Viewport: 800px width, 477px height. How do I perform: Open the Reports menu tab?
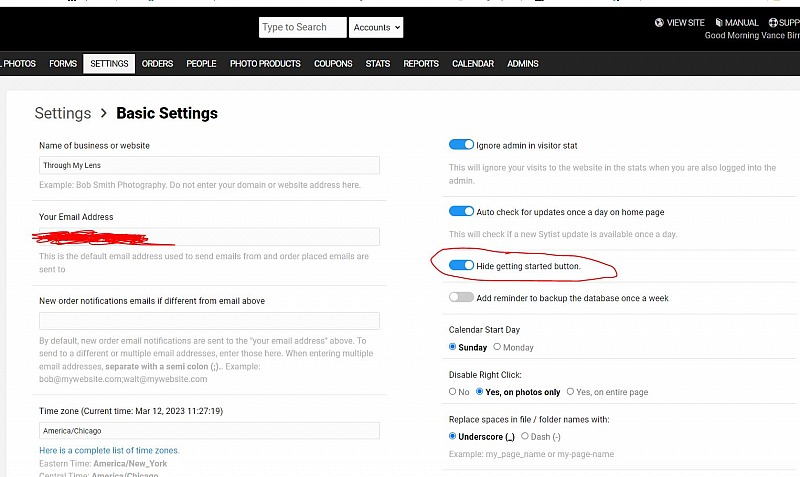click(x=421, y=64)
